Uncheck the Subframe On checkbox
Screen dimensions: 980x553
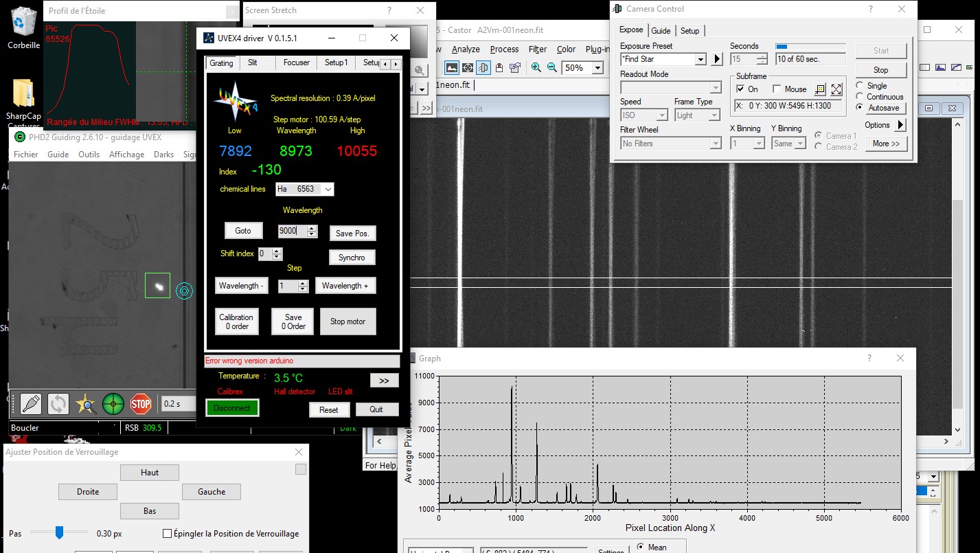pos(740,89)
